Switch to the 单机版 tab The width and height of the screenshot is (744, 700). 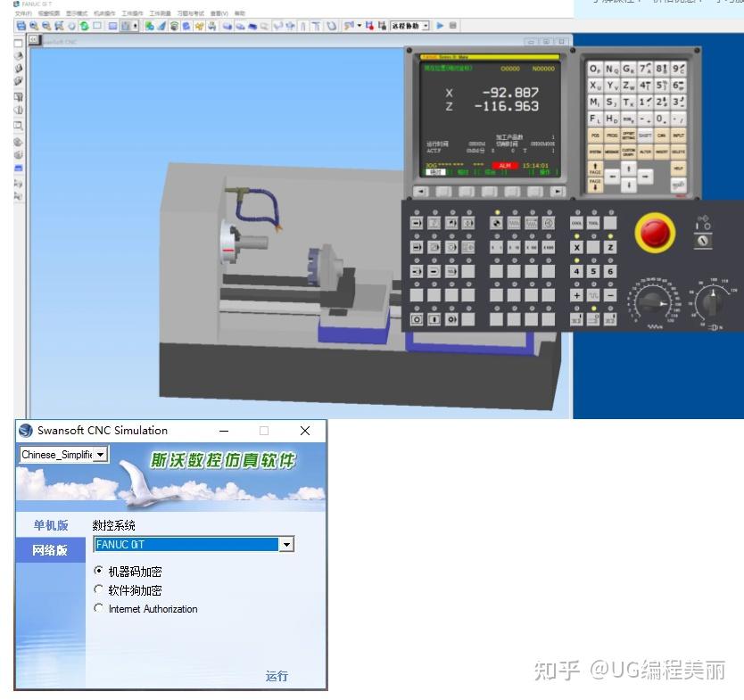50,525
